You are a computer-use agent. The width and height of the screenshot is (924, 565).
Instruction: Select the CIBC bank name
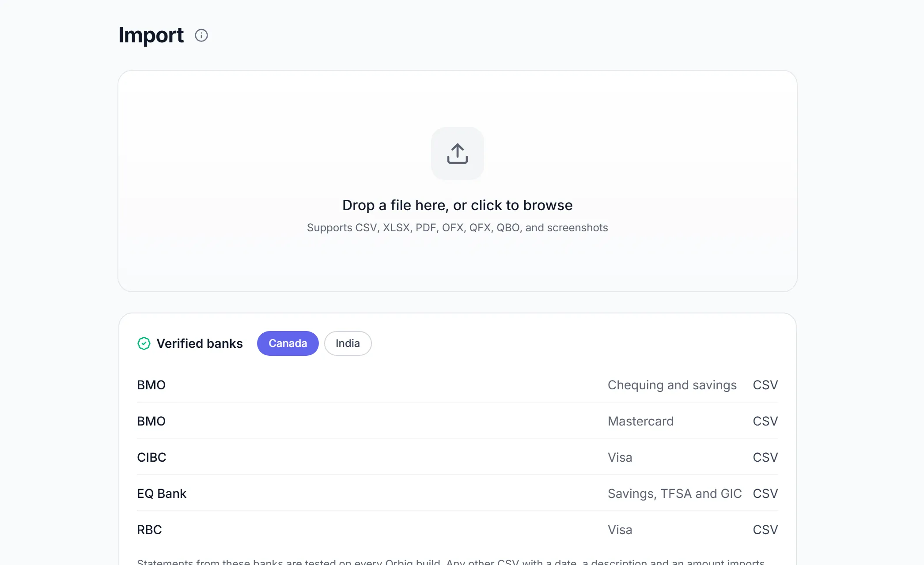click(151, 457)
